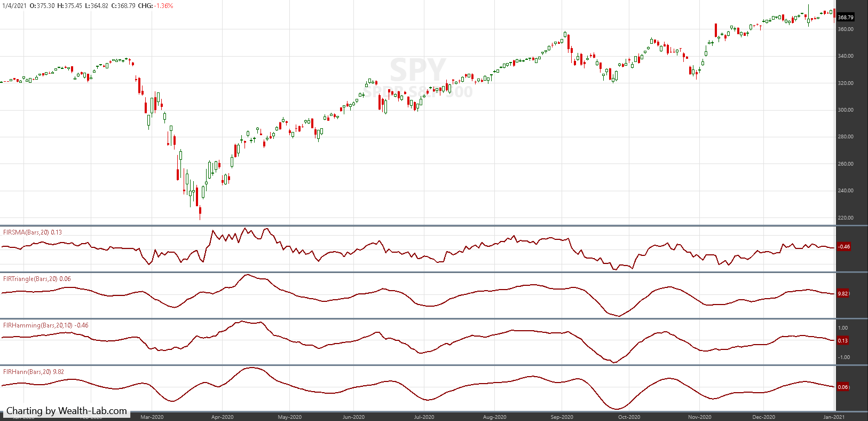Click the CHG: -1.36% readout in header
This screenshot has width=868, height=421.
pyautogui.click(x=155, y=6)
